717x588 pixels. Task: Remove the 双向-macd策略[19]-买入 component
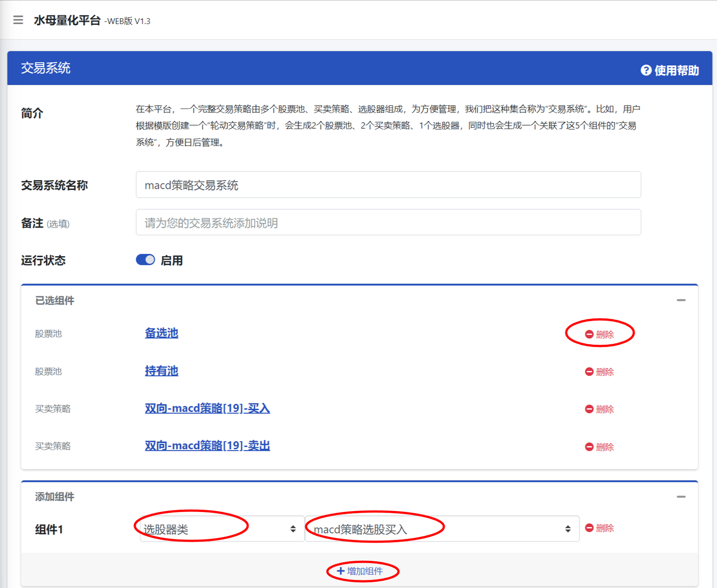tap(599, 409)
